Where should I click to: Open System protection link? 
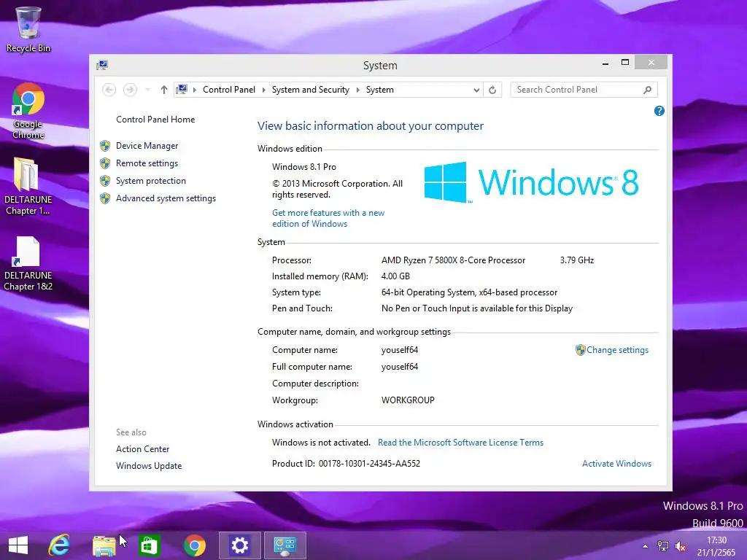click(x=150, y=181)
